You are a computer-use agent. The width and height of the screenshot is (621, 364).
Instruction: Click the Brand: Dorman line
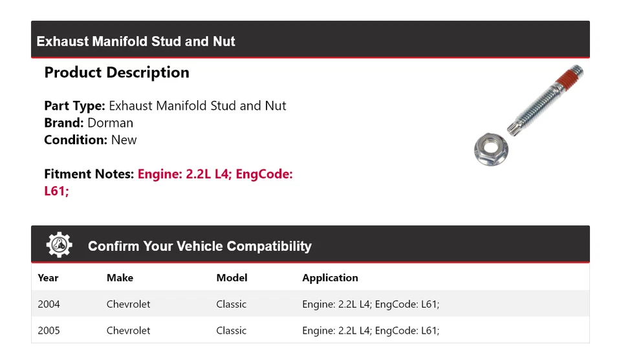pyautogui.click(x=89, y=123)
